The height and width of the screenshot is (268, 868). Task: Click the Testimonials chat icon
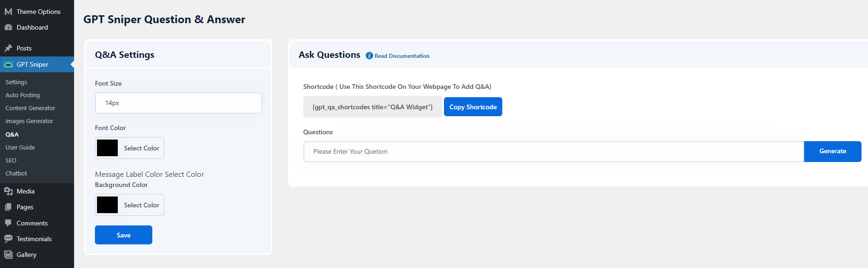[8, 239]
